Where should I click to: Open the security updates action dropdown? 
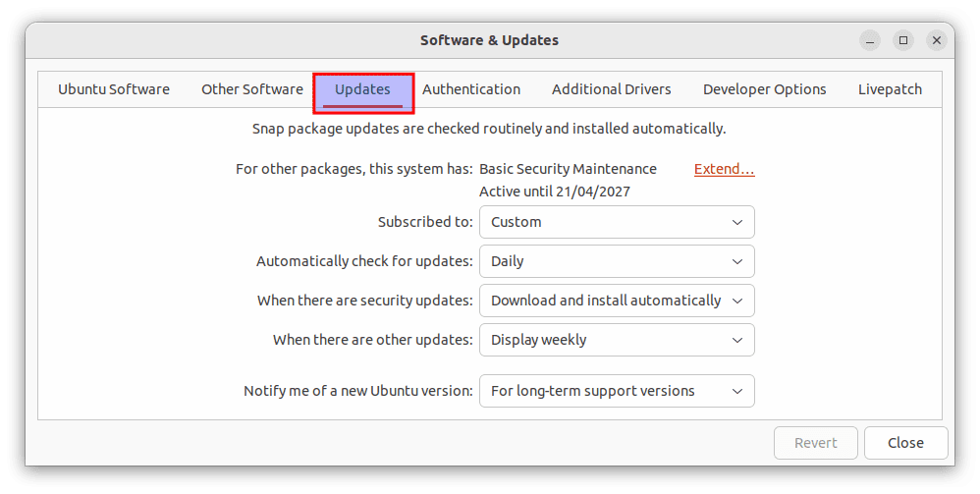617,301
